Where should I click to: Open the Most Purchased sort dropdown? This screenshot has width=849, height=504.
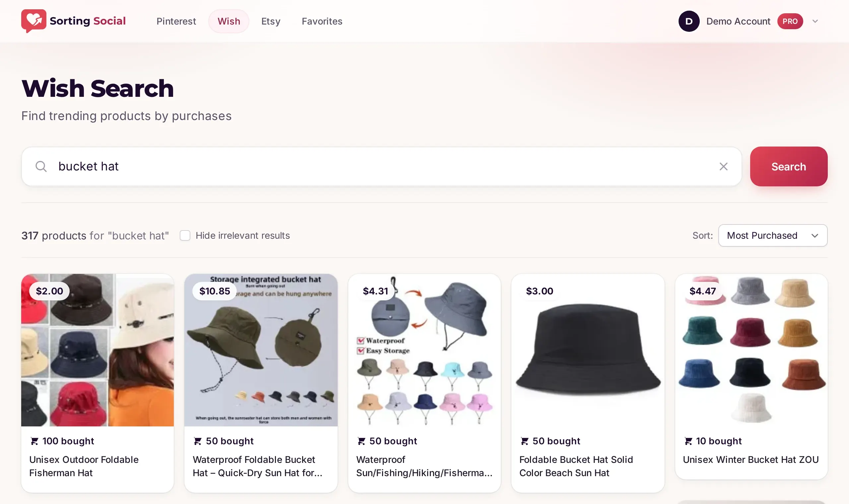point(773,235)
